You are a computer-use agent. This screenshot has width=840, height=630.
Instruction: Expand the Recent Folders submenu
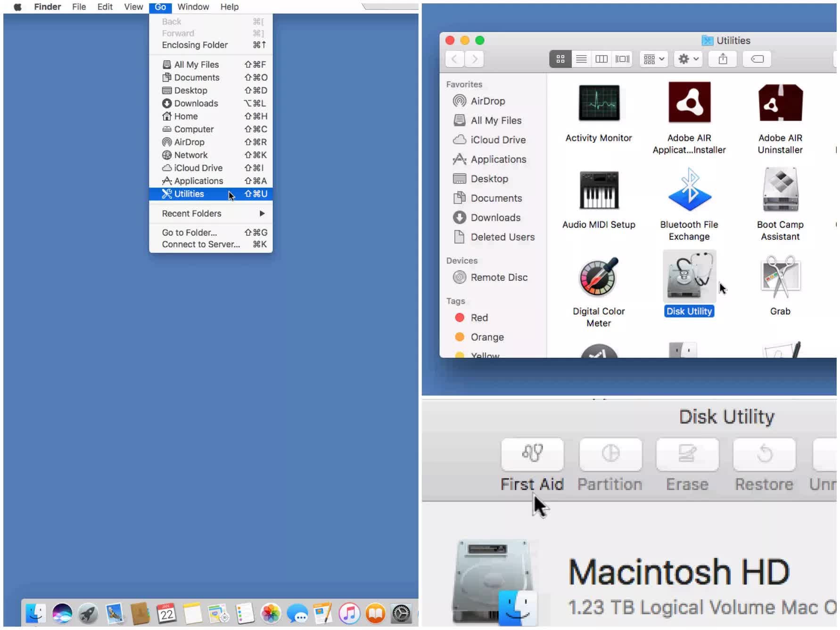[211, 213]
